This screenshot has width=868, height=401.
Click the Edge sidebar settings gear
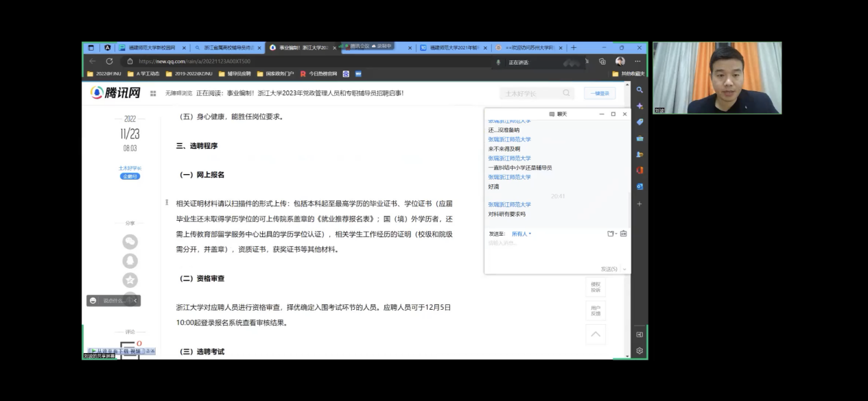[640, 350]
